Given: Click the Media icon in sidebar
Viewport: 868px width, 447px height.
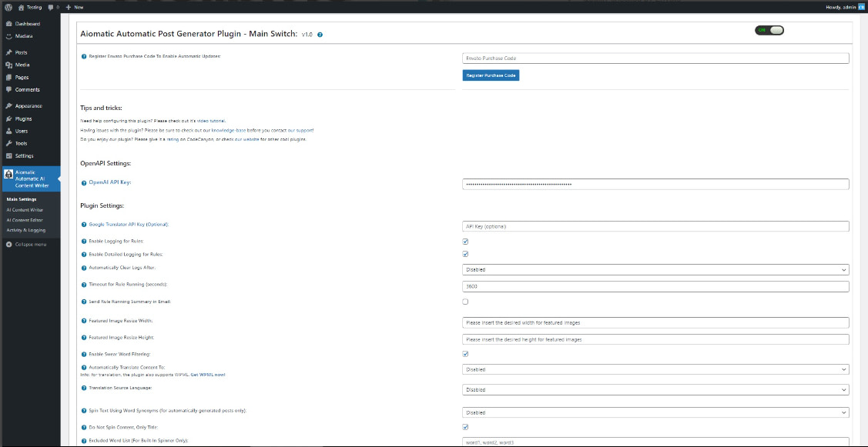Looking at the screenshot, I should [8, 65].
